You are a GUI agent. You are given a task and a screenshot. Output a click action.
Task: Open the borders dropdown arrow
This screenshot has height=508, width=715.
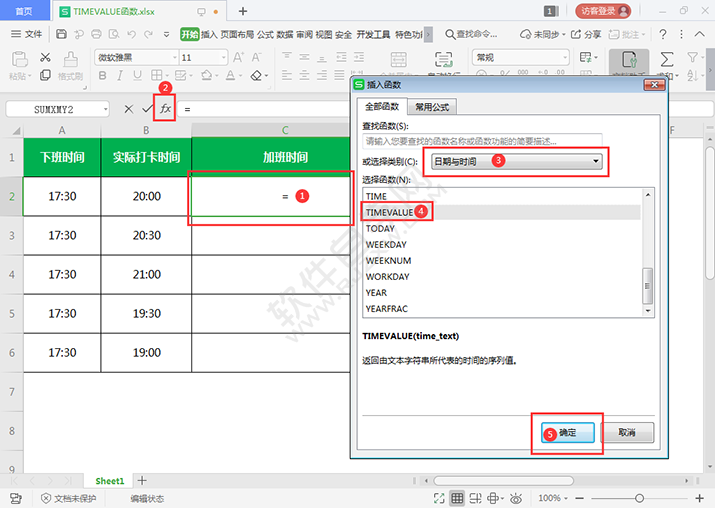pyautogui.click(x=167, y=76)
